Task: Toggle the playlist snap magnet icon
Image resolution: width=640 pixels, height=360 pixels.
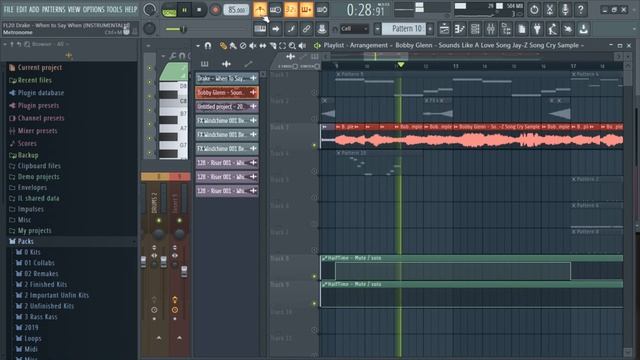Action: pos(208,46)
